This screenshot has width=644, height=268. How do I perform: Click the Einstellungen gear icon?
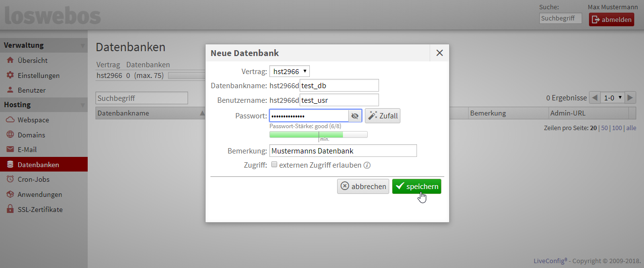click(10, 76)
